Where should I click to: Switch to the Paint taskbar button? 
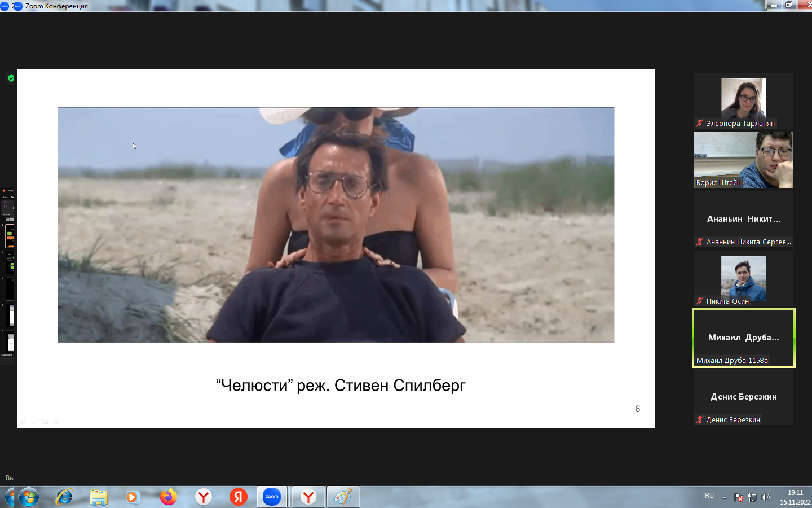click(343, 497)
